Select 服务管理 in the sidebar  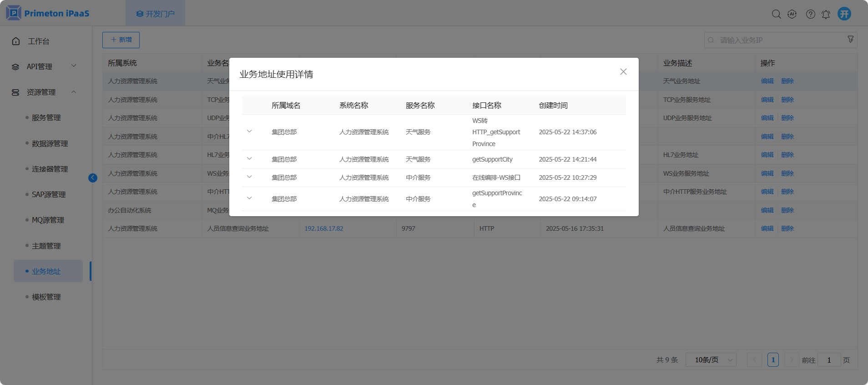tap(46, 118)
